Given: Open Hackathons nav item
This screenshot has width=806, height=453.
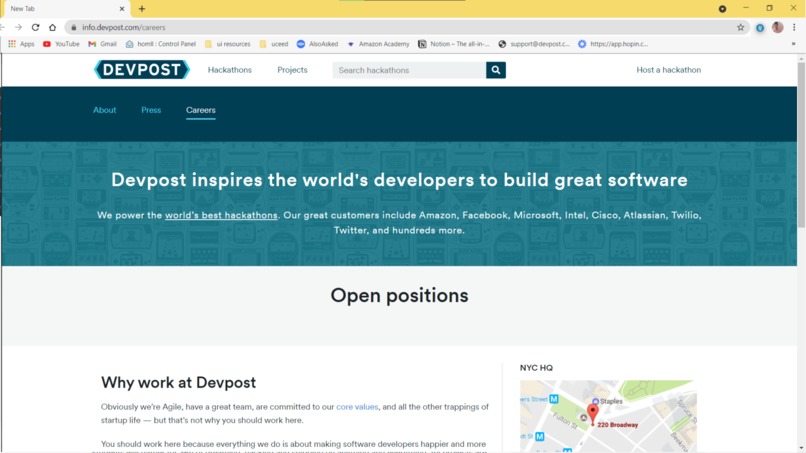Looking at the screenshot, I should pos(230,70).
